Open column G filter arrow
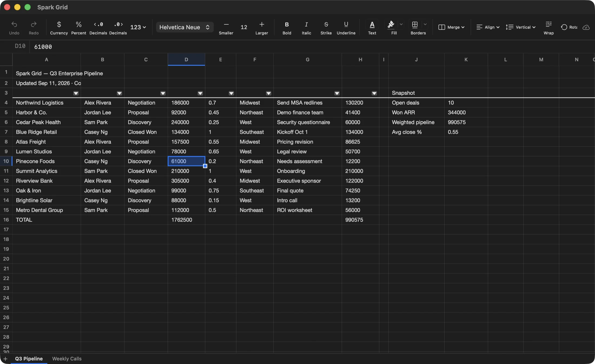The image size is (595, 364). coord(337,93)
